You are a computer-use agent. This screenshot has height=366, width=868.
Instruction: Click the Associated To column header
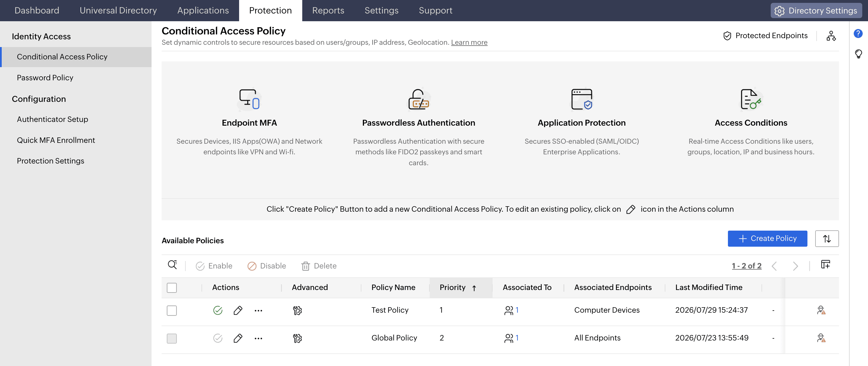tap(527, 287)
